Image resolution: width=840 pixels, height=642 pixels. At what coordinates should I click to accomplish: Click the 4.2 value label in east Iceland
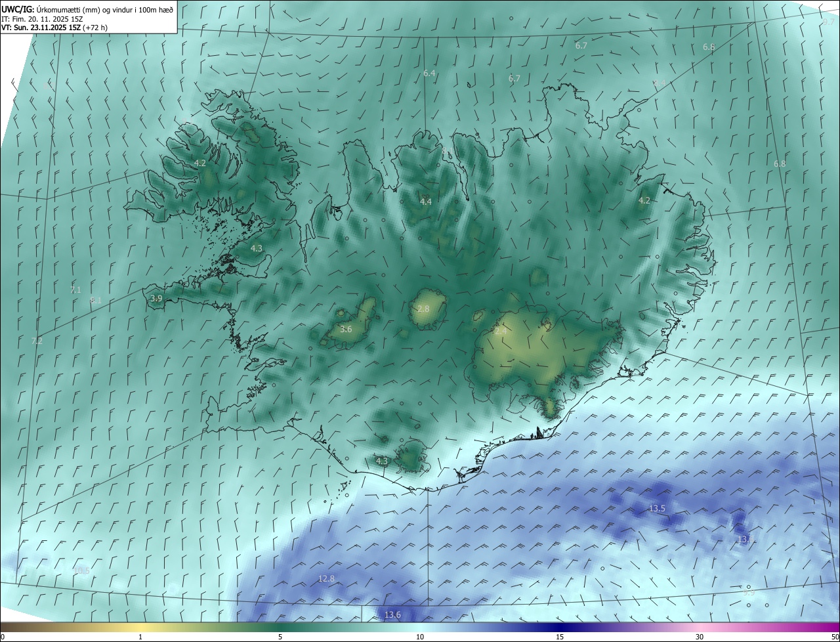[644, 200]
